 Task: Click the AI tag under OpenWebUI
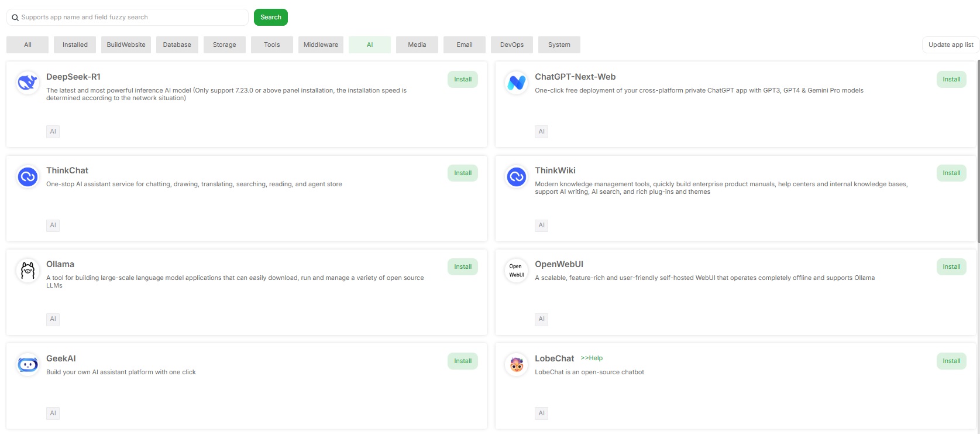[x=541, y=319]
